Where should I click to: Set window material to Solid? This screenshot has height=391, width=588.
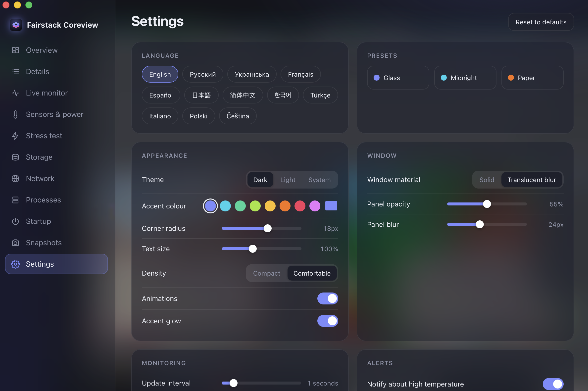(x=487, y=180)
